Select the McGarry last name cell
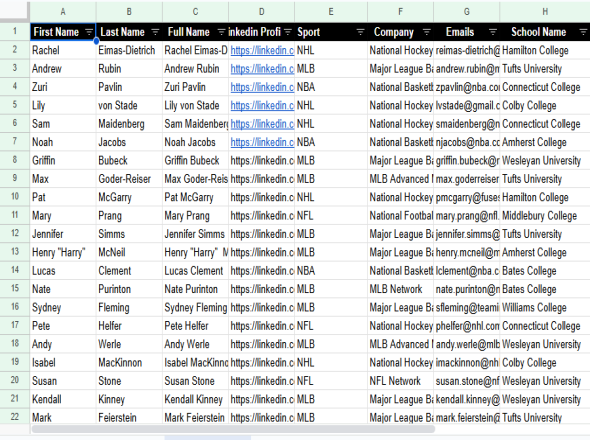This screenshot has height=440, width=590. pos(129,198)
